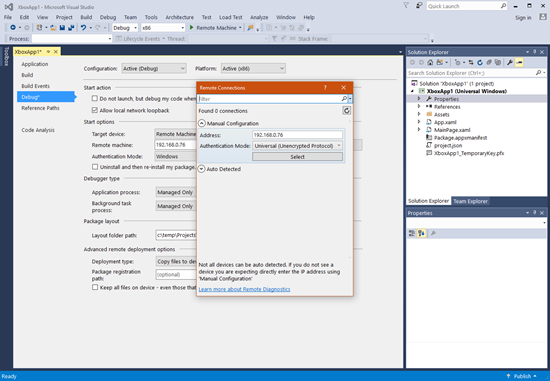550x381 pixels.
Task: Toggle 'Keep all files on device' checkbox
Action: (x=95, y=287)
